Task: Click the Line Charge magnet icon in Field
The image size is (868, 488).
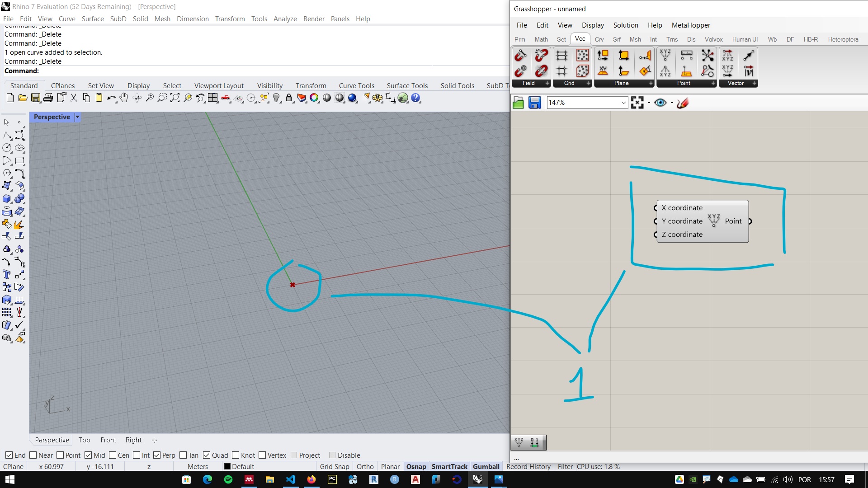Action: tap(520, 56)
